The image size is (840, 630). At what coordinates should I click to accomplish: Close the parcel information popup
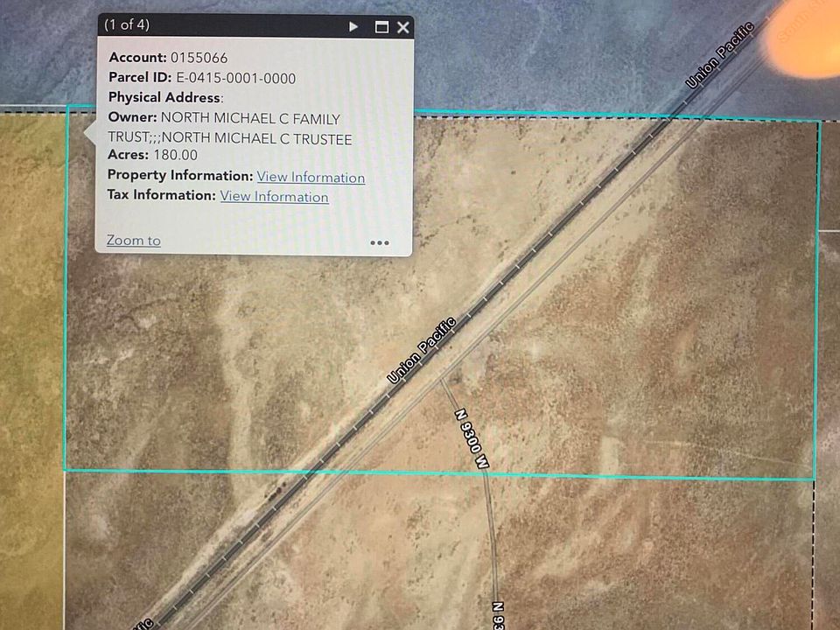402,26
